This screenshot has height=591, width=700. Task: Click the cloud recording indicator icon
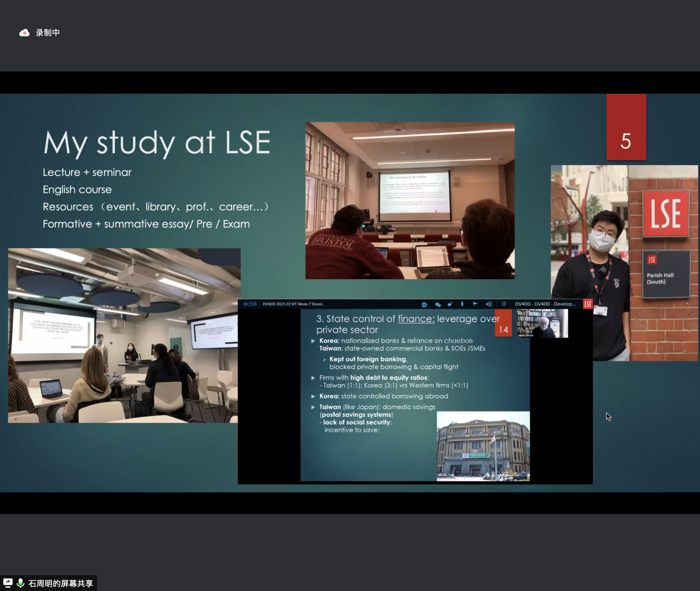pos(24,33)
